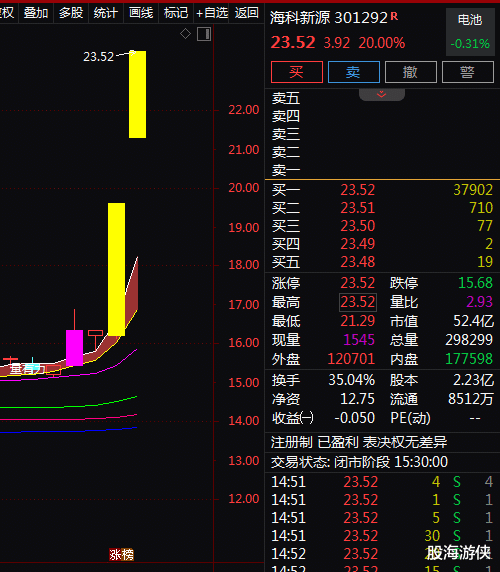Click the 涨榜 label at chart bottom
The height and width of the screenshot is (572, 500).
pyautogui.click(x=121, y=555)
